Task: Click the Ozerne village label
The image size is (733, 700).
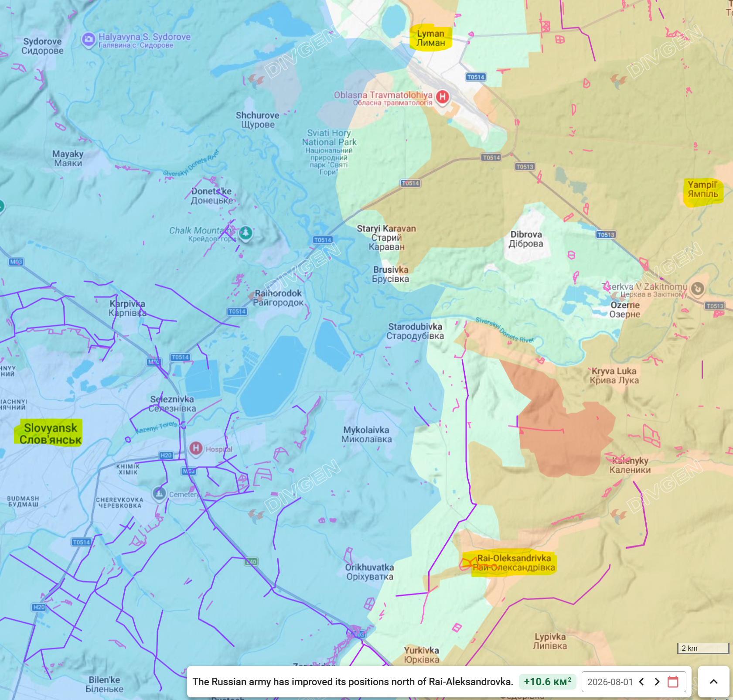Action: point(625,310)
